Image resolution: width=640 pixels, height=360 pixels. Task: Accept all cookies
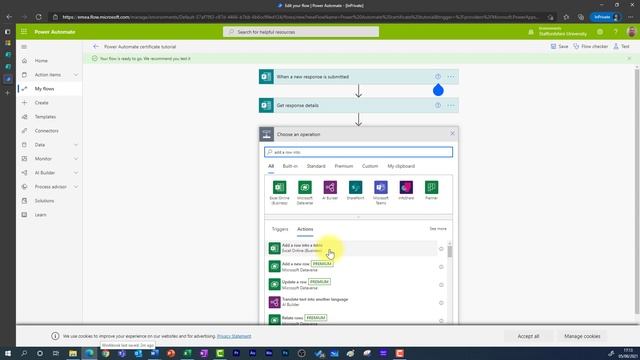point(529,336)
